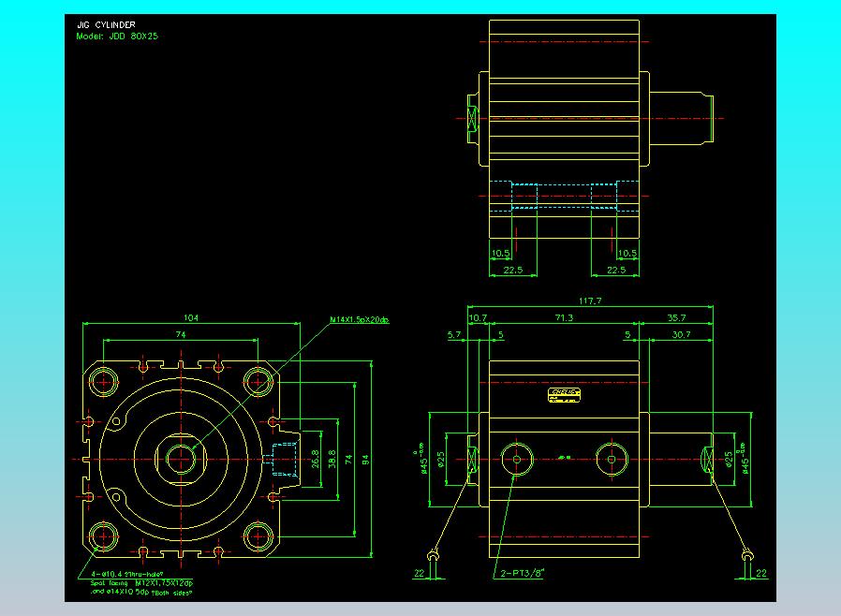The image size is (841, 616).
Task: Select the M14X1.5pX20dp thread callout
Action: click(x=359, y=320)
